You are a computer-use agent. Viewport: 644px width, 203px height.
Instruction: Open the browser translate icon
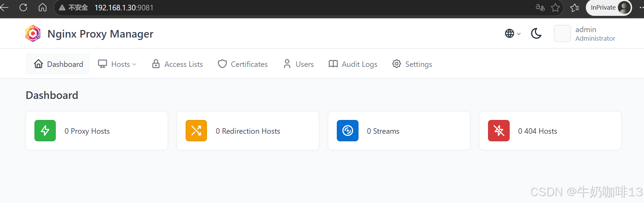pos(540,8)
